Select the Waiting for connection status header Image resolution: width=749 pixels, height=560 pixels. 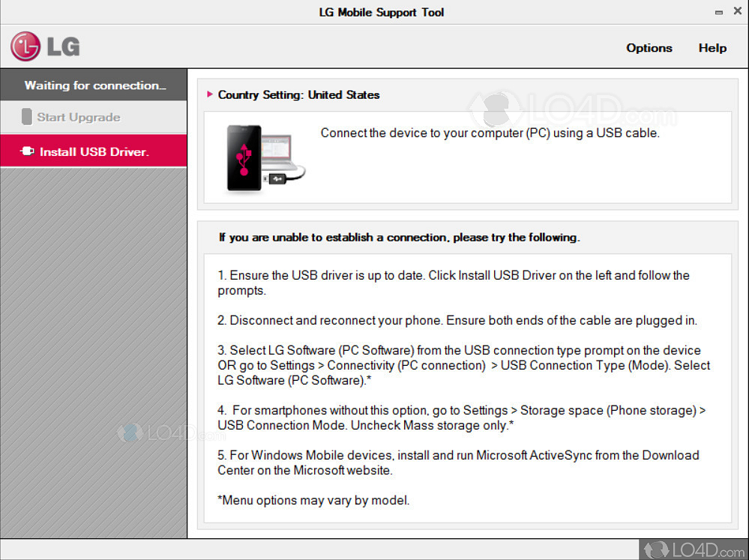94,85
